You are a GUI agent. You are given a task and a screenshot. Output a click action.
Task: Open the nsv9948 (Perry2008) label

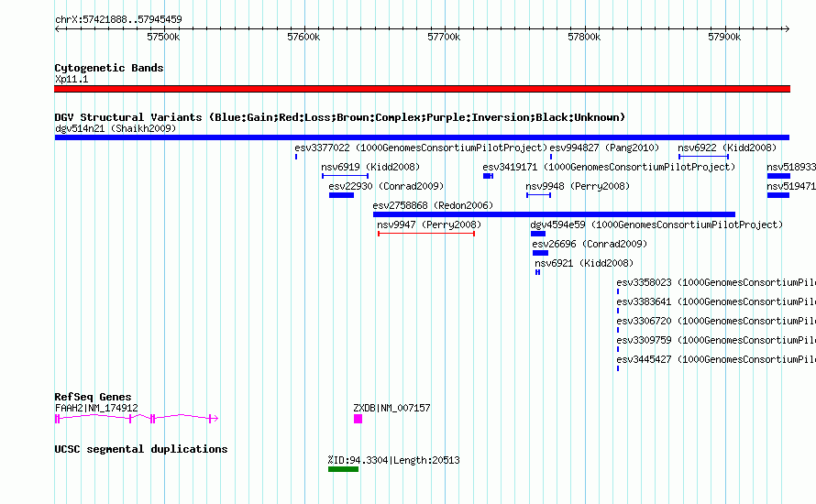click(578, 186)
